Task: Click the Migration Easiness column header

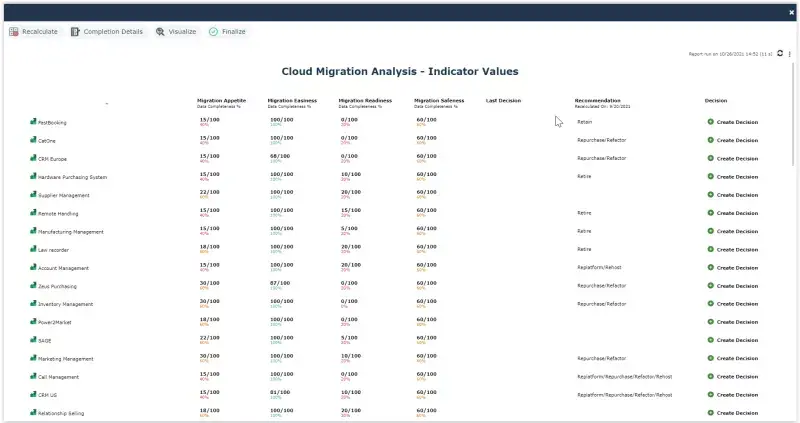Action: click(x=292, y=101)
